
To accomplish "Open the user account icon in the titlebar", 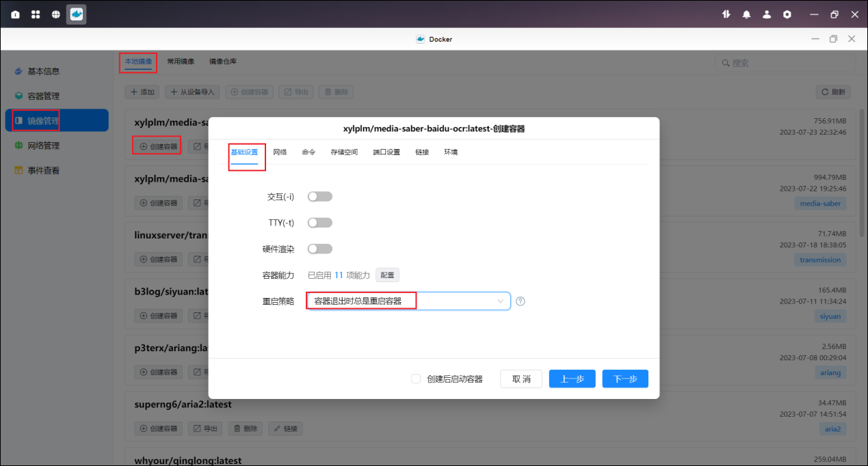I will coord(767,14).
